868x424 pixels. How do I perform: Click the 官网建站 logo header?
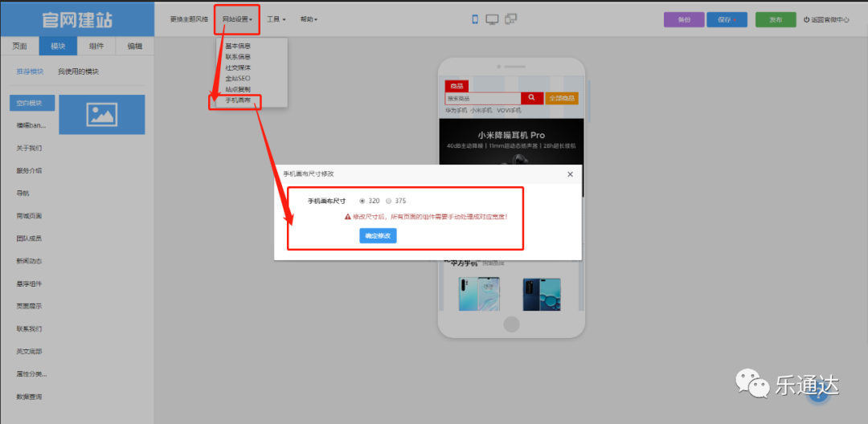(77, 20)
